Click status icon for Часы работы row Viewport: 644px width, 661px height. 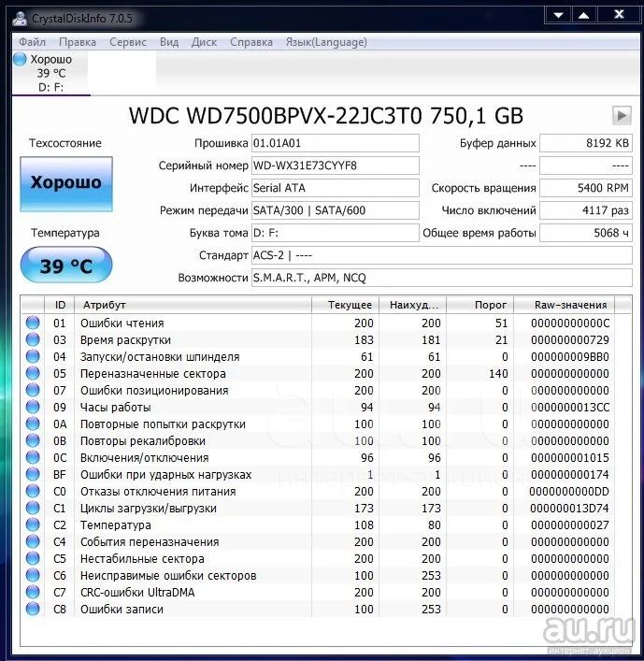[33, 408]
